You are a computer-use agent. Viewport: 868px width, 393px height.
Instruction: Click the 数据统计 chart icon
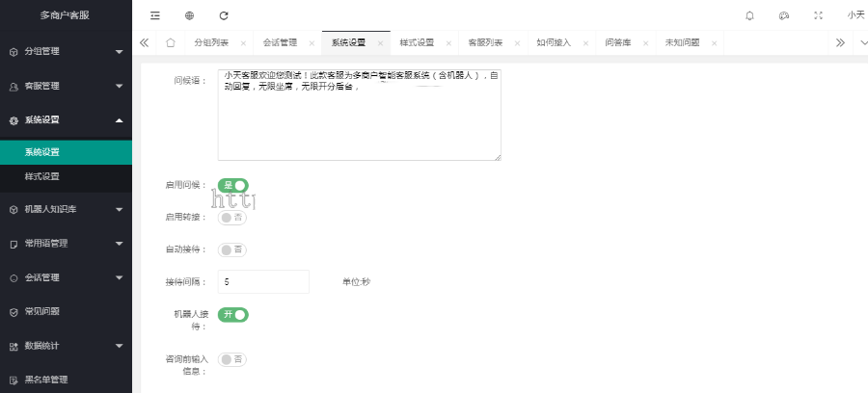(x=14, y=347)
